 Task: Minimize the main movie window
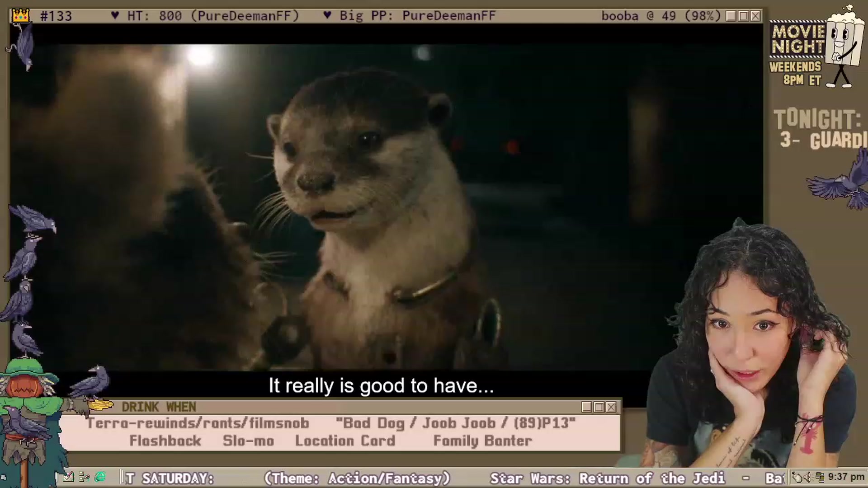click(x=731, y=16)
